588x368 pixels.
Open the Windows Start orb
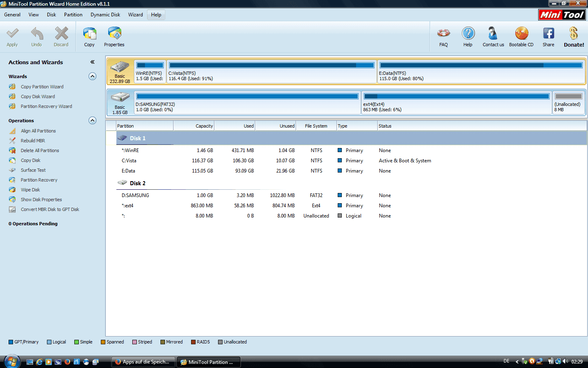(12, 362)
